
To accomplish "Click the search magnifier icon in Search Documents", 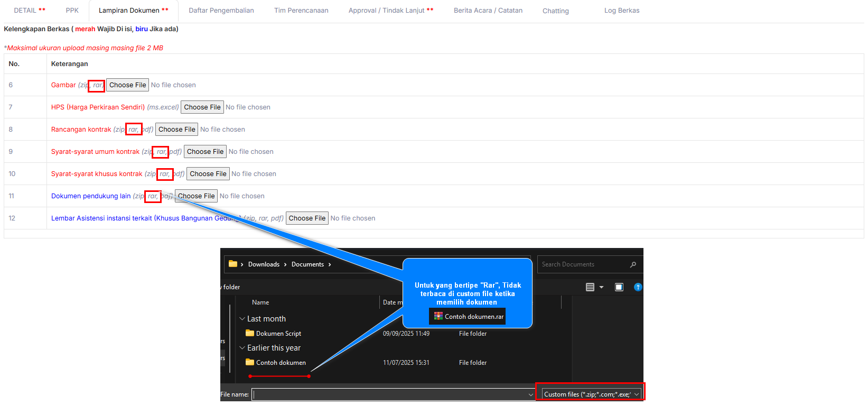I will 633,264.
